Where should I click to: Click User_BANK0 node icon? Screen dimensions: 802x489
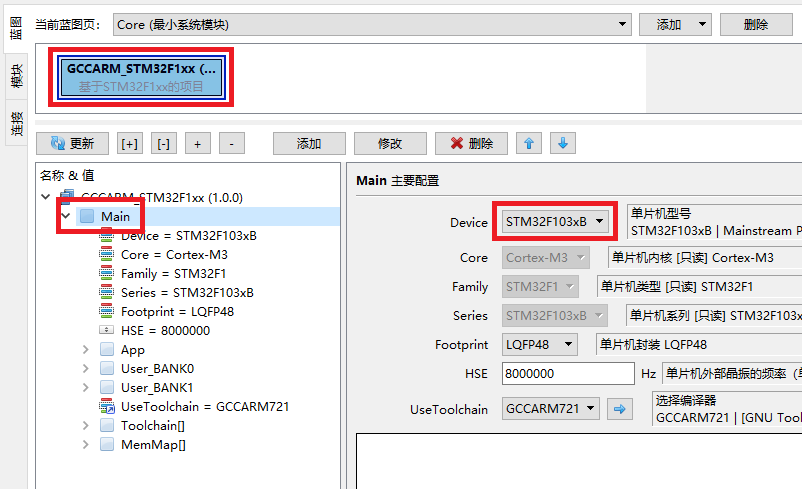pyautogui.click(x=107, y=368)
